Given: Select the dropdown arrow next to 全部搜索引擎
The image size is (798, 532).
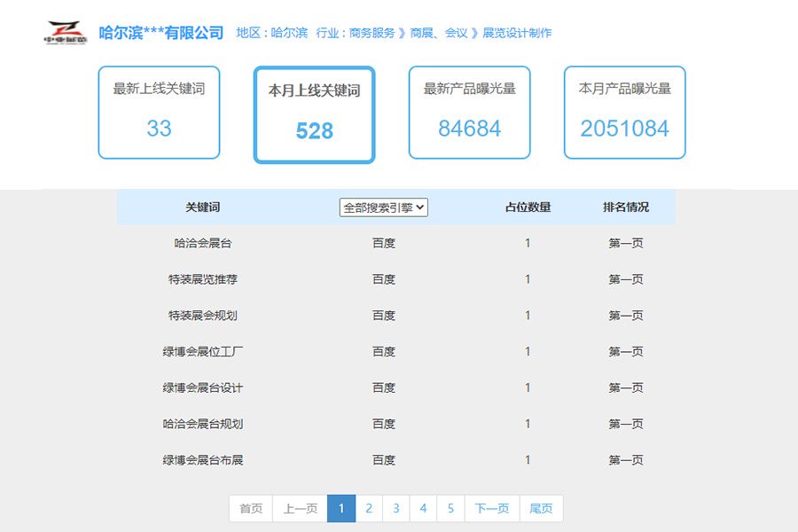Looking at the screenshot, I should [421, 207].
